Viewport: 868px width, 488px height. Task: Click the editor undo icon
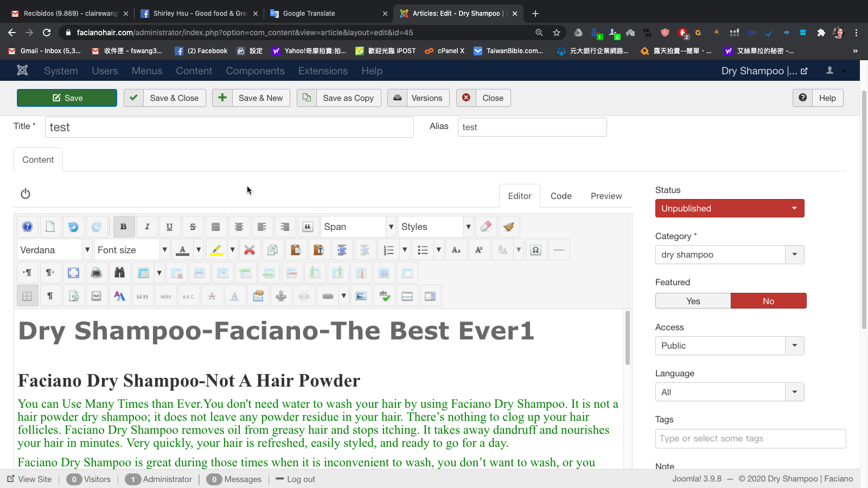73,227
